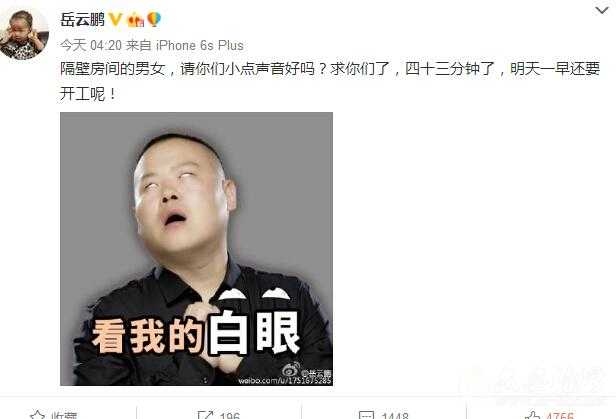616x419 pixels.
Task: Open the post options chevron menu
Action: click(x=601, y=10)
